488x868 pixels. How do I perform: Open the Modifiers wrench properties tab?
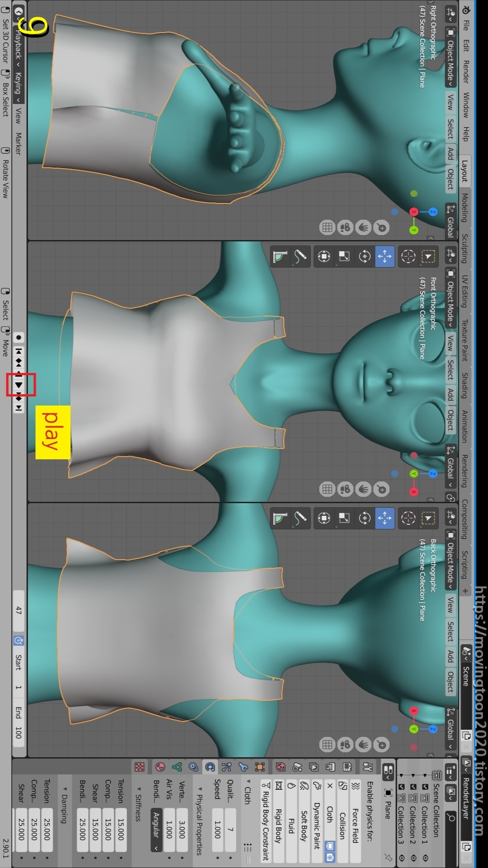[x=243, y=767]
